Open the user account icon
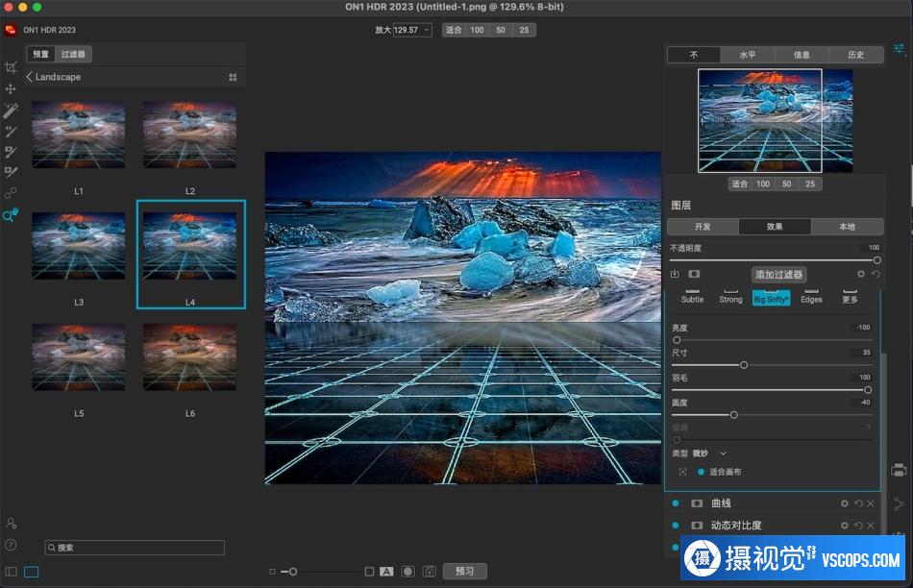The height and width of the screenshot is (588, 913). coord(11,523)
